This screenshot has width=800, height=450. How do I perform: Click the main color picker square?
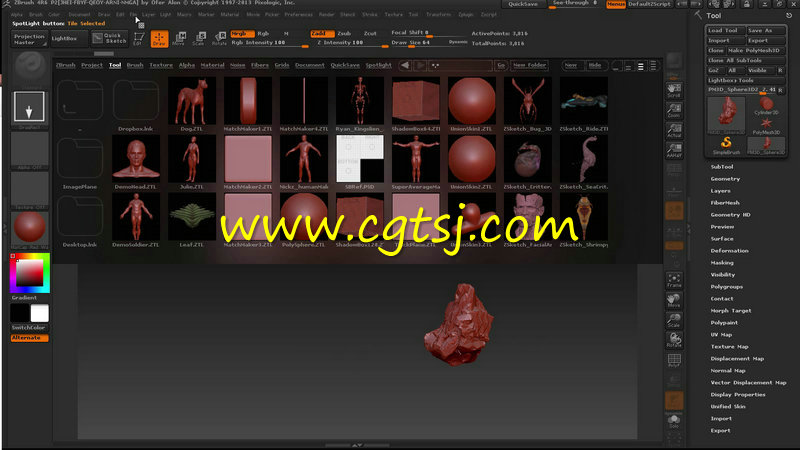click(30, 273)
